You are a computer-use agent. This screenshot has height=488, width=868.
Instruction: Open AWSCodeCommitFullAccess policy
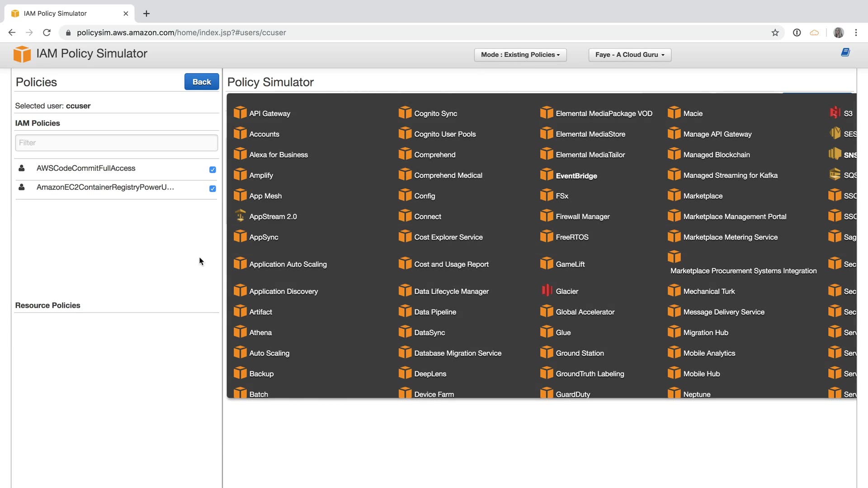pos(86,168)
